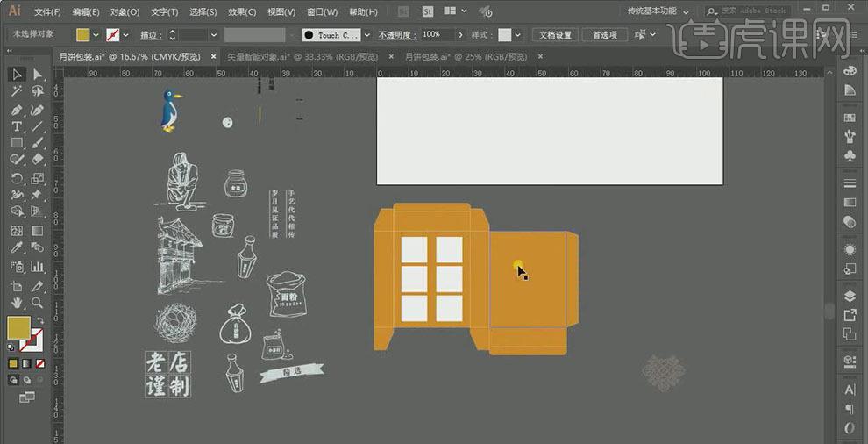The image size is (868, 444).
Task: Open the 效果(C) menu
Action: pos(242,12)
